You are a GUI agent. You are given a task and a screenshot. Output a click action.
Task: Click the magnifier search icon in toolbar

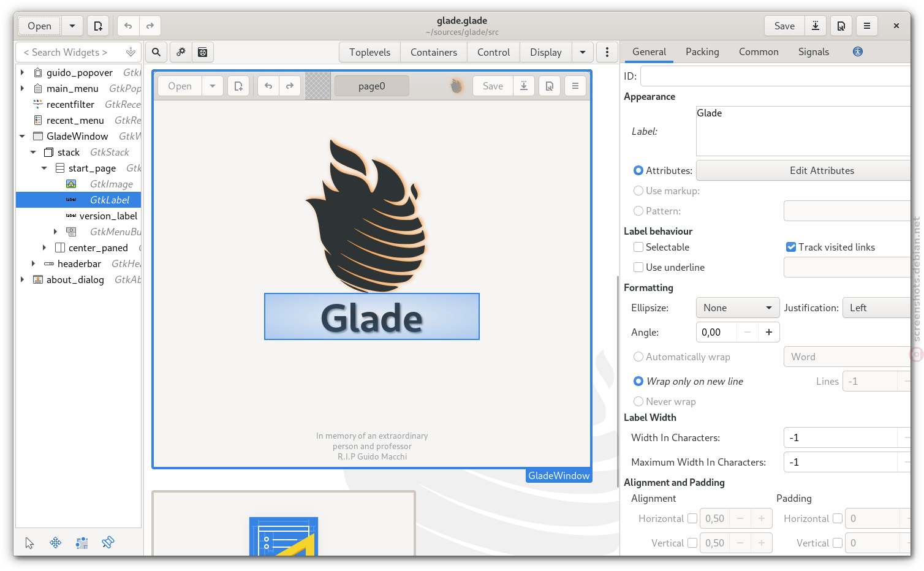pos(156,52)
